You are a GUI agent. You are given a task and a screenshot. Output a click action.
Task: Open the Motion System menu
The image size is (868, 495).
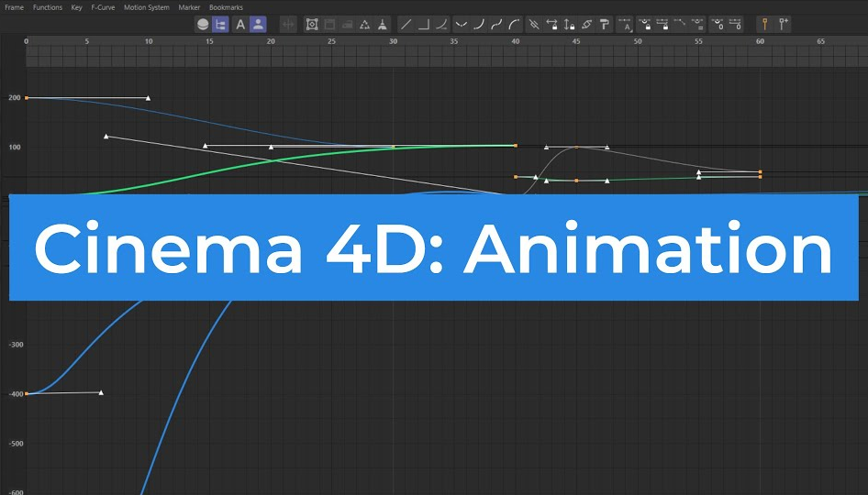click(x=146, y=7)
